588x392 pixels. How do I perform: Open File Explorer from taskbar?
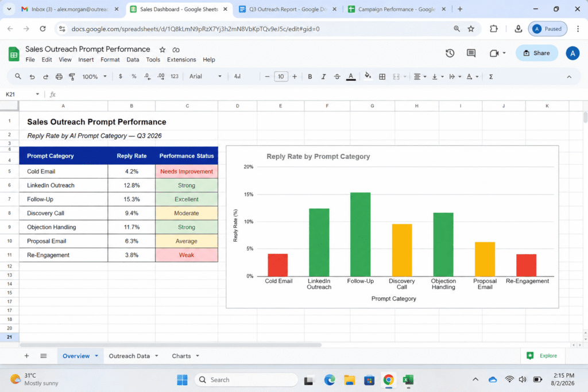pos(349,379)
